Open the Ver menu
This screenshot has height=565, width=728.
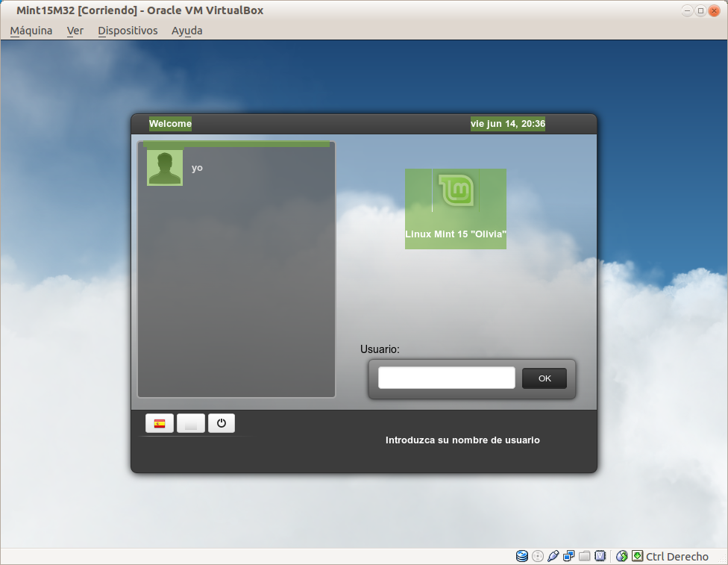pos(75,31)
